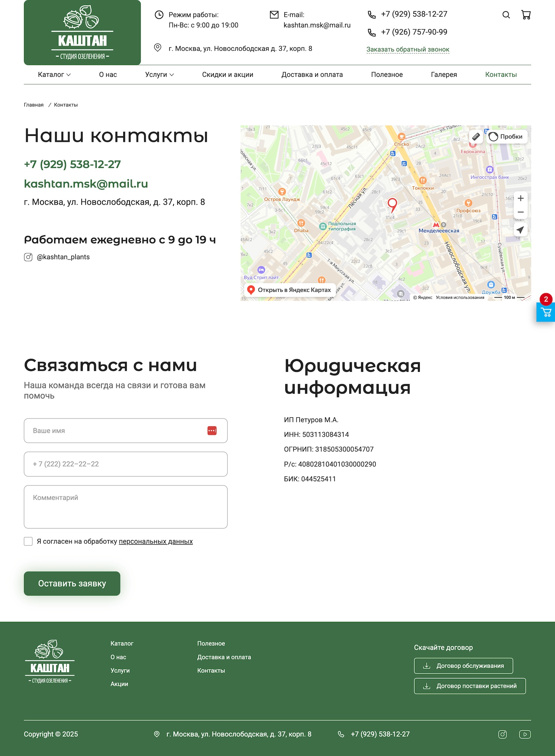Click the Kashtan logo in header
555x756 pixels.
[82, 33]
